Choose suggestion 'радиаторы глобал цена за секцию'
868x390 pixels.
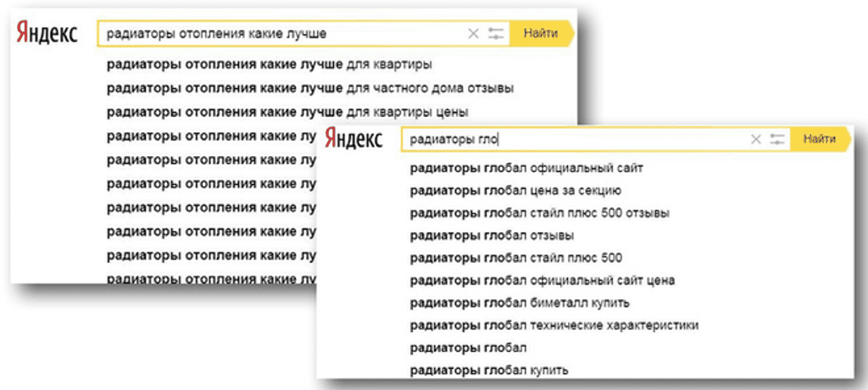[515, 191]
